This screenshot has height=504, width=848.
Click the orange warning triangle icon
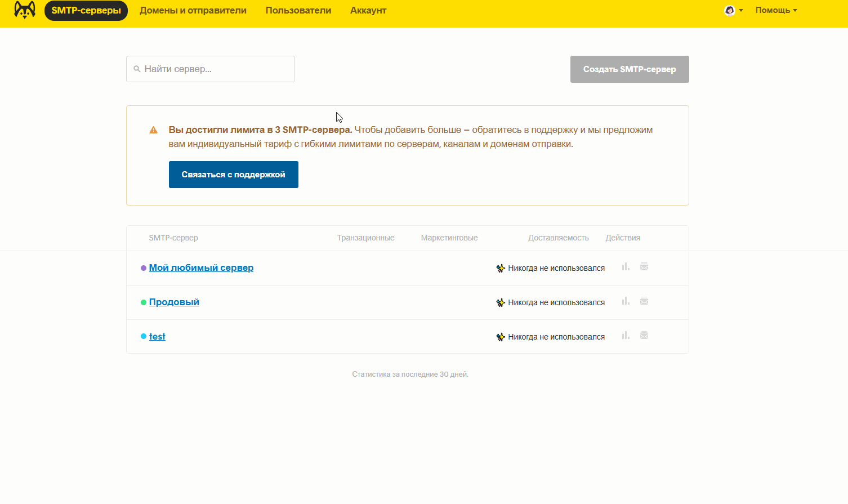(x=153, y=130)
